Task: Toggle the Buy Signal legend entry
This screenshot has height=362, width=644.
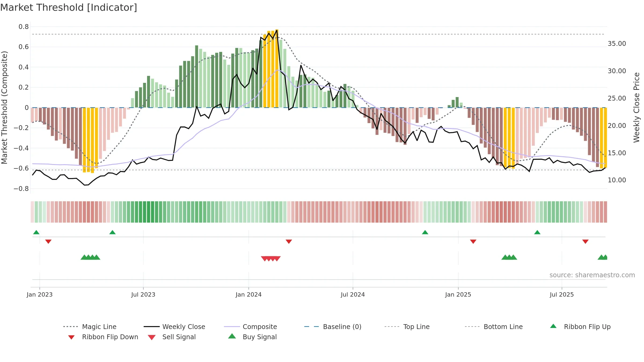Action: click(x=252, y=337)
